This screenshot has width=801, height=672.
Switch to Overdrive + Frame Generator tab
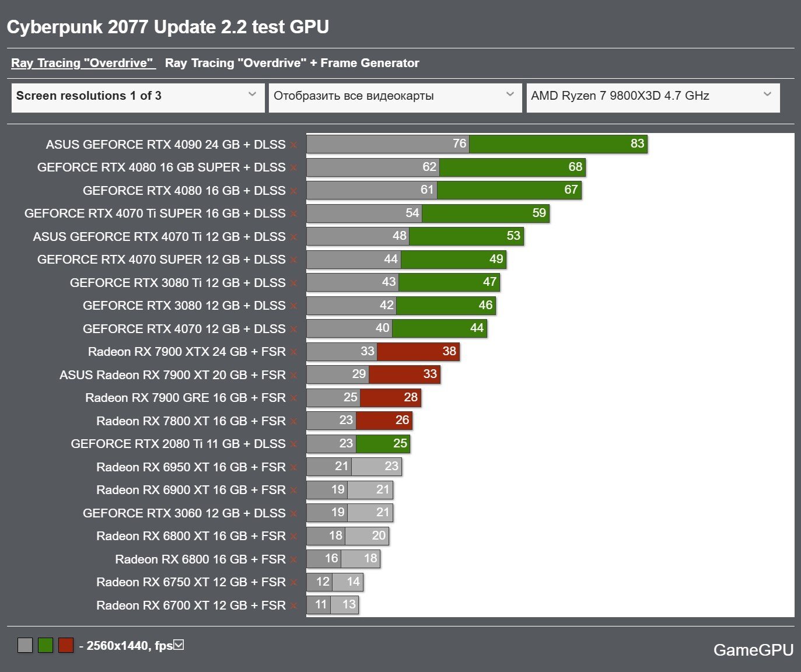pos(292,63)
